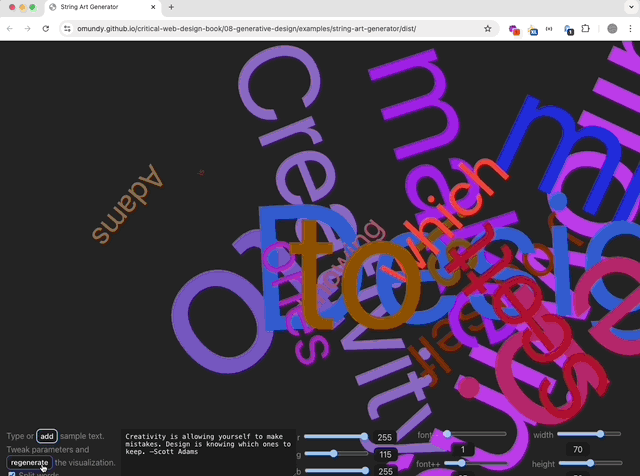
Task: Click the width value field showing 70
Action: pos(578,449)
